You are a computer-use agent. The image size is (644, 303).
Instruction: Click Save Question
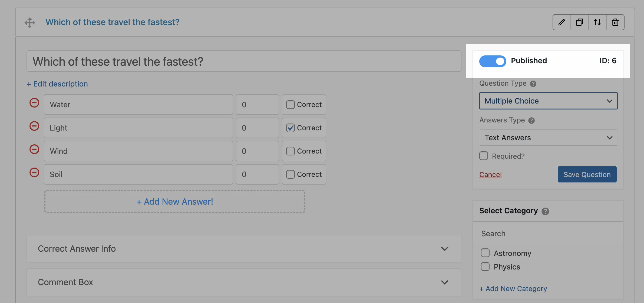(587, 174)
